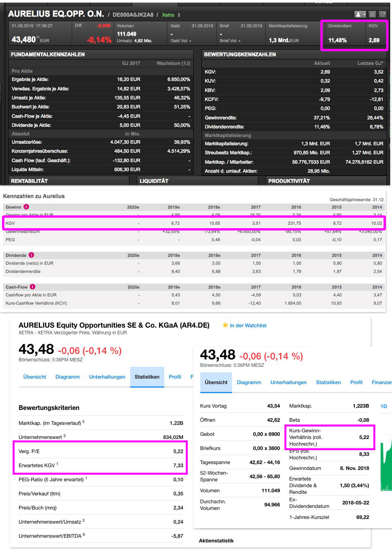Click the 1-Jahres-Kursziel 69,22 value

(x=363, y=517)
